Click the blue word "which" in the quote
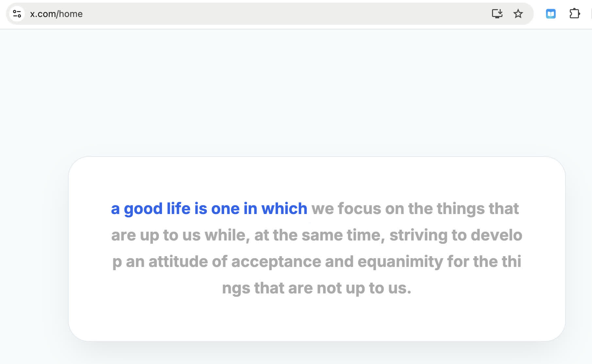Viewport: 592px width, 364px height. coord(284,208)
